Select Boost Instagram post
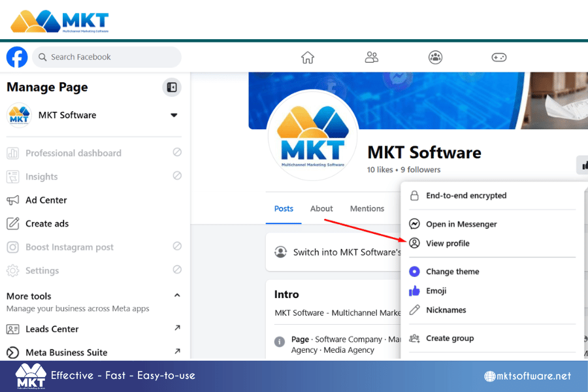Viewport: 588px width, 392px height. (x=69, y=247)
